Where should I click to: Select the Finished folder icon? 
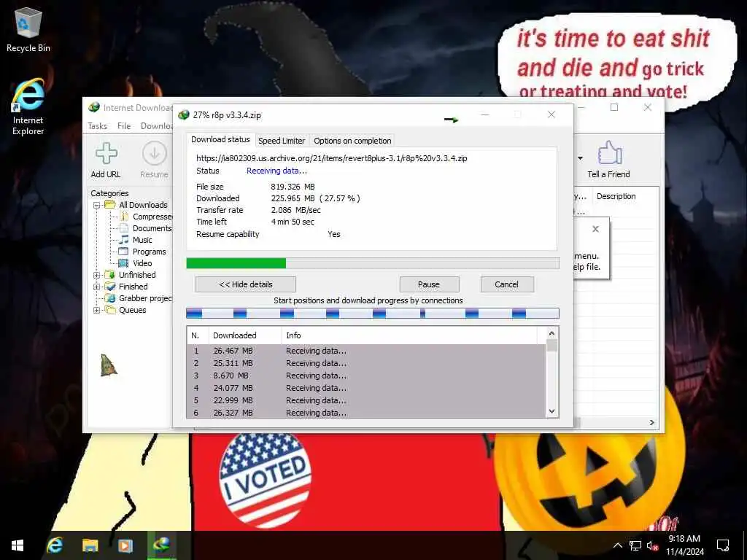point(110,287)
